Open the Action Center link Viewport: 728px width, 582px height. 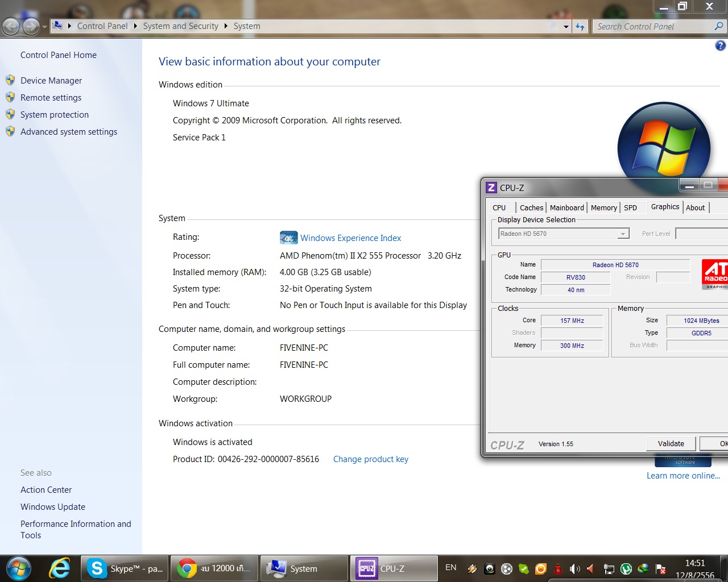(x=46, y=490)
